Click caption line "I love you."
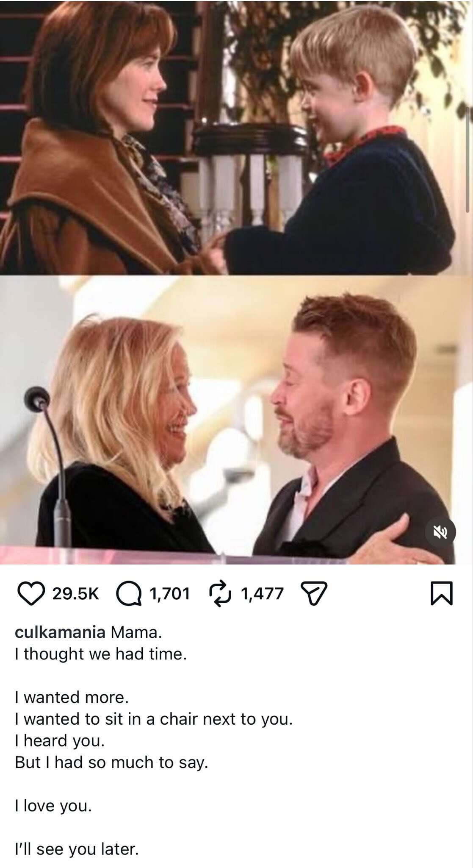473x868 pixels. click(x=53, y=806)
